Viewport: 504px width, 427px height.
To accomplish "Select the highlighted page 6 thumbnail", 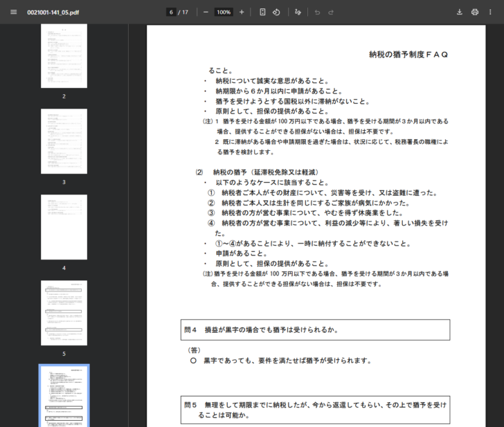I will pos(64,396).
